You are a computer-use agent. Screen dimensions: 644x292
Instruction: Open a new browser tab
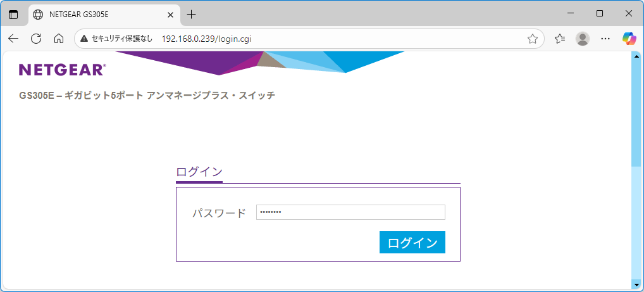pos(192,14)
